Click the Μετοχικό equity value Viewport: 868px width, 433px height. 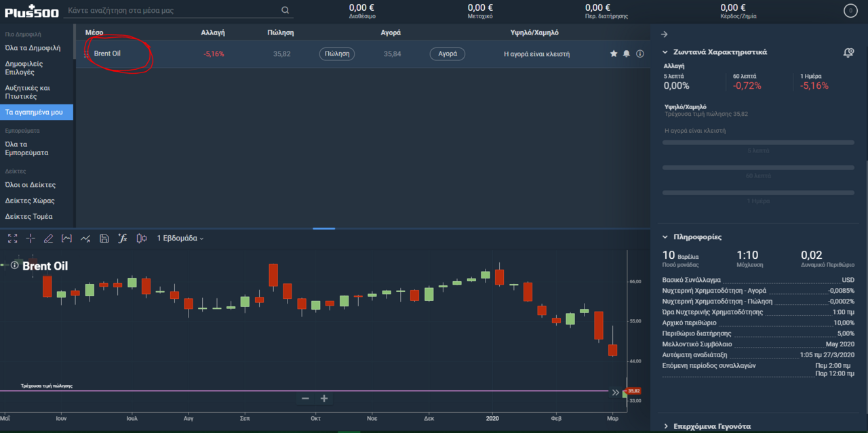click(480, 7)
